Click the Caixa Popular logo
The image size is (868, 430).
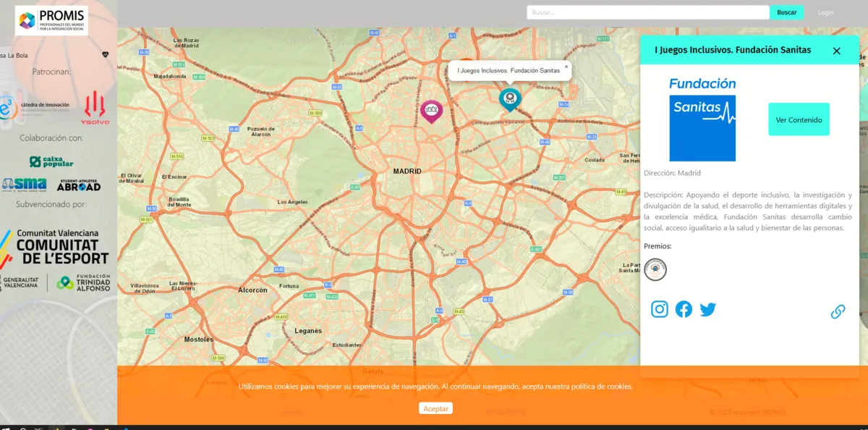coord(51,161)
